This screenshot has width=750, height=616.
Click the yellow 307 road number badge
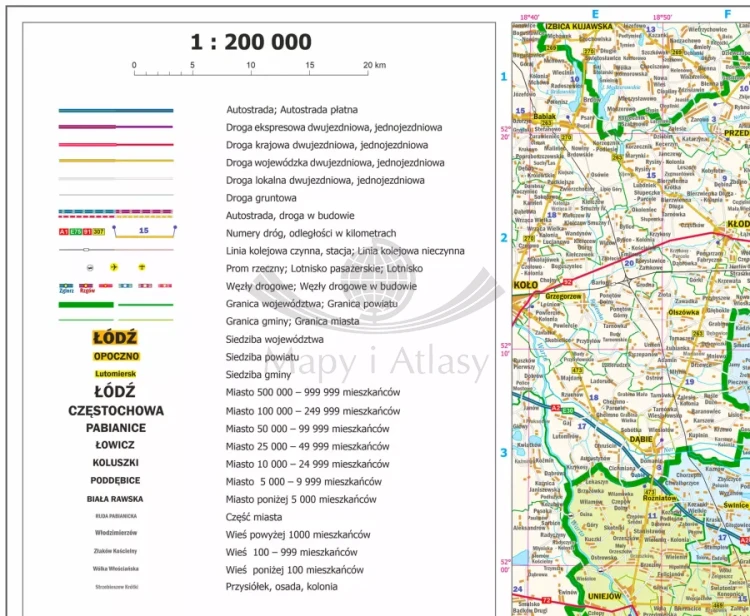(x=99, y=231)
